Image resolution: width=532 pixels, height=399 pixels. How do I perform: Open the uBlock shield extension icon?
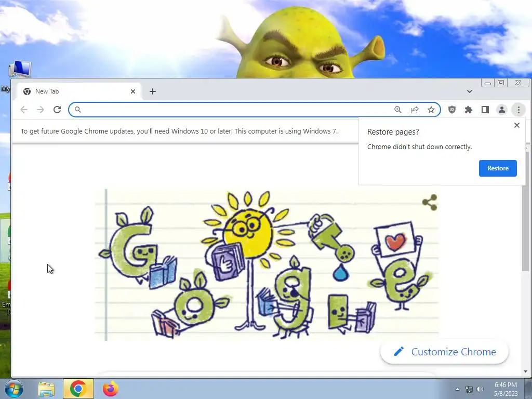click(x=452, y=110)
